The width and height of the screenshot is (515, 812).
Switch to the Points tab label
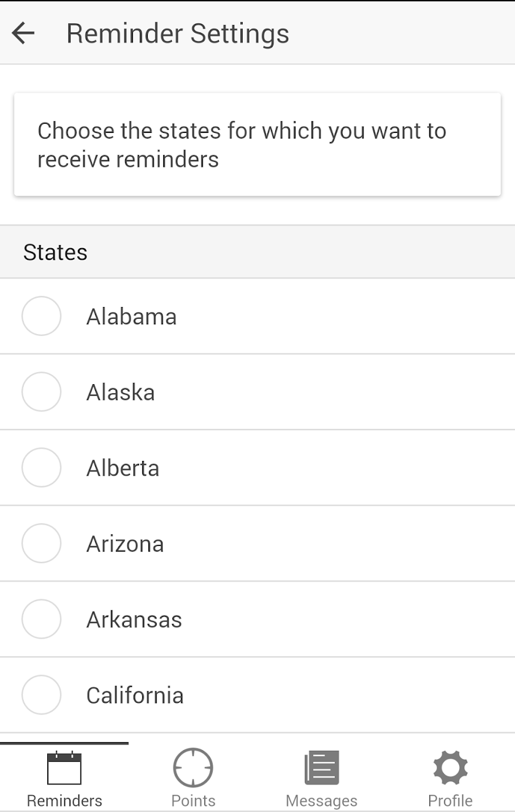point(193,801)
